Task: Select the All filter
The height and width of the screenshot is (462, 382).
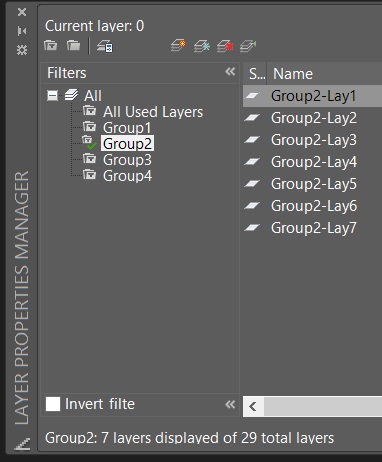Action: coord(93,96)
